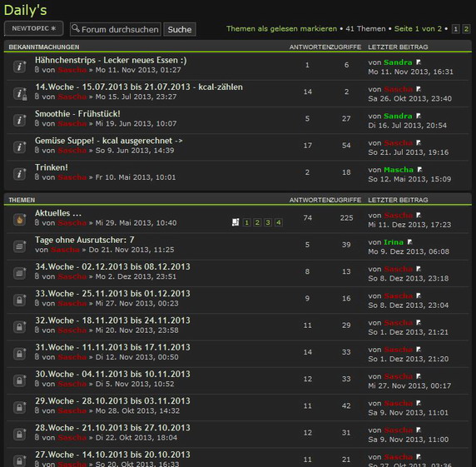
Task: Open page 4 of Aktuelles topic
Action: click(279, 222)
